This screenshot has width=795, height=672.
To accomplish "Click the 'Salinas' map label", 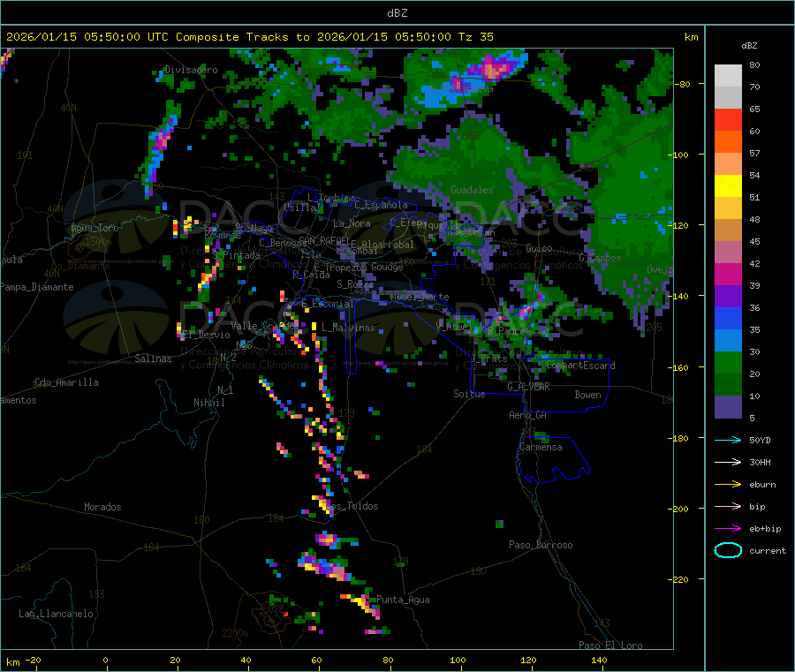I will [153, 359].
